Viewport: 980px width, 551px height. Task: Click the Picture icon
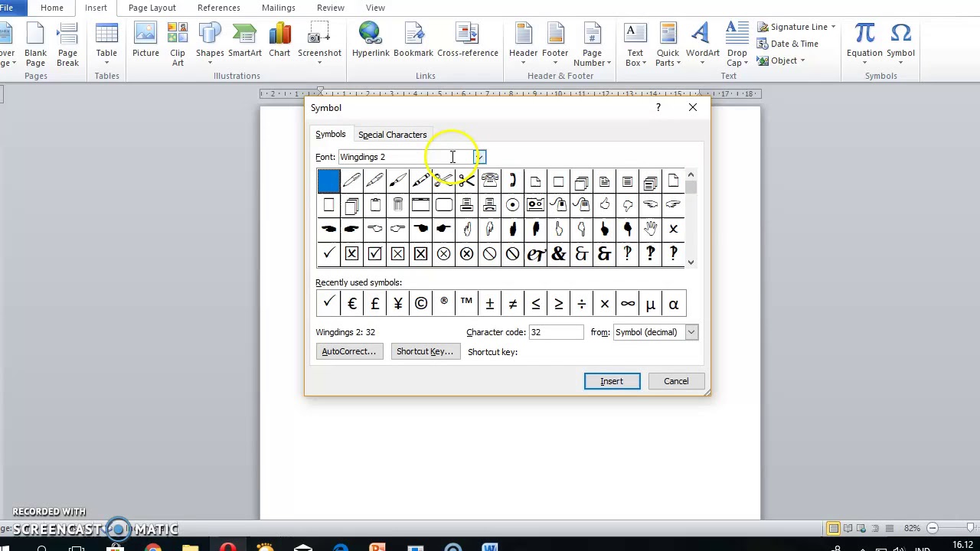click(145, 40)
